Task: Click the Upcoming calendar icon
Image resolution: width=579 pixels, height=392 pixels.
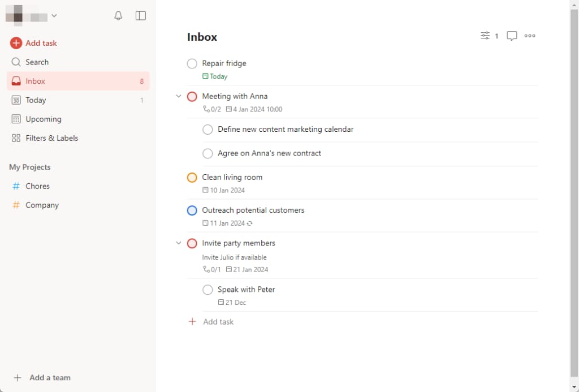Action: click(16, 119)
